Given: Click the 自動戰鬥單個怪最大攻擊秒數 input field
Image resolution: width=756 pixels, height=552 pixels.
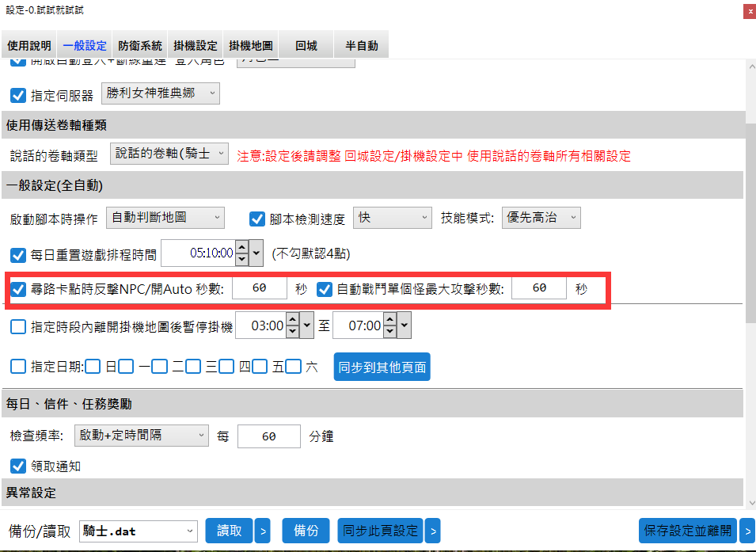Looking at the screenshot, I should pyautogui.click(x=539, y=289).
